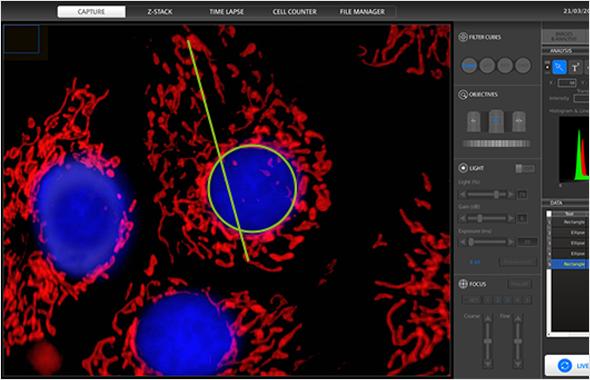Image resolution: width=590 pixels, height=380 pixels.
Task: Click the navigator thumbnail in image corner
Action: [x=21, y=39]
